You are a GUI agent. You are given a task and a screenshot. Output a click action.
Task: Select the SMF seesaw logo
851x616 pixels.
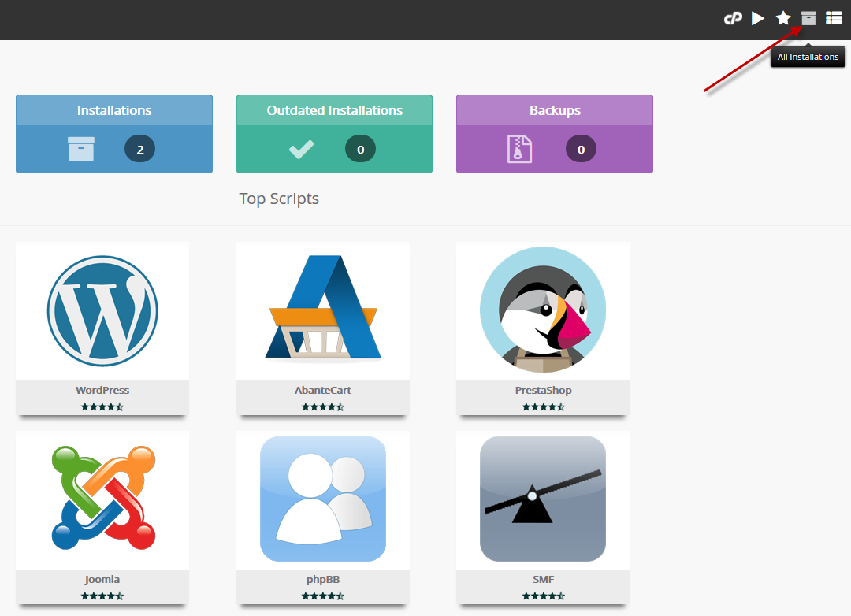(543, 499)
